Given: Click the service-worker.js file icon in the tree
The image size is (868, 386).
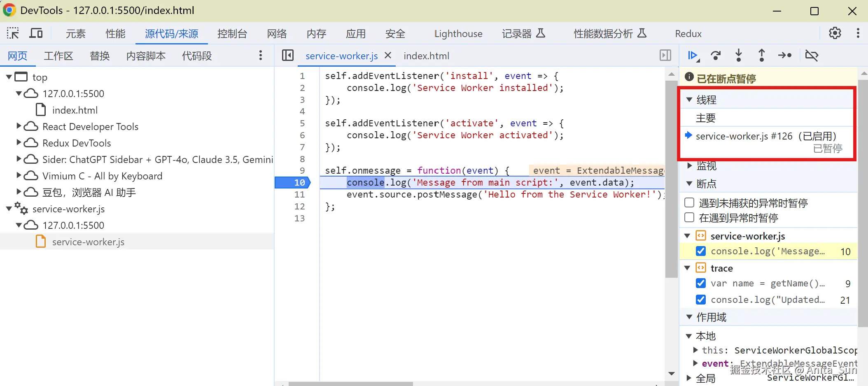Looking at the screenshot, I should [41, 242].
